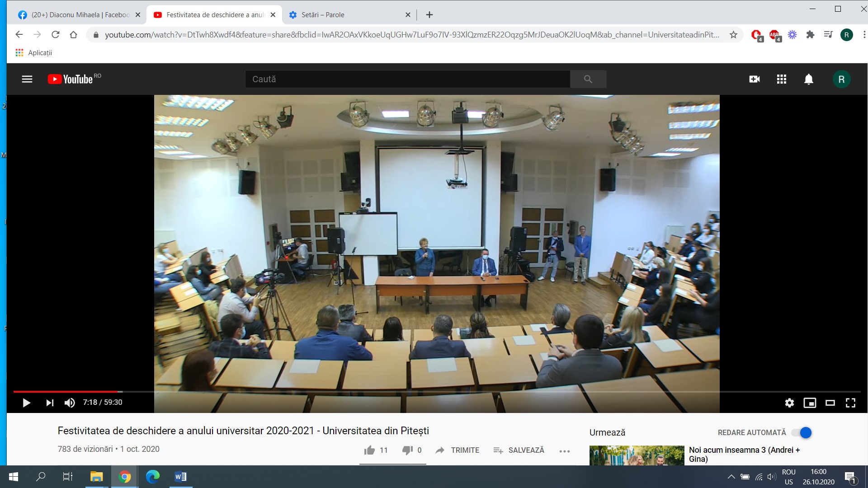Open YouTube apps grid menu
Screen dimensions: 868x488
[782, 79]
